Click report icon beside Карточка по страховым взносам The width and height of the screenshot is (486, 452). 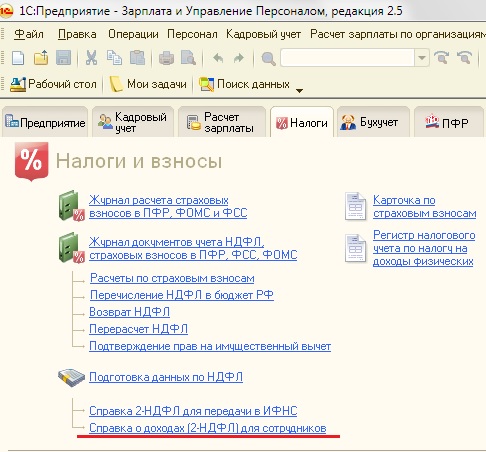pos(355,206)
